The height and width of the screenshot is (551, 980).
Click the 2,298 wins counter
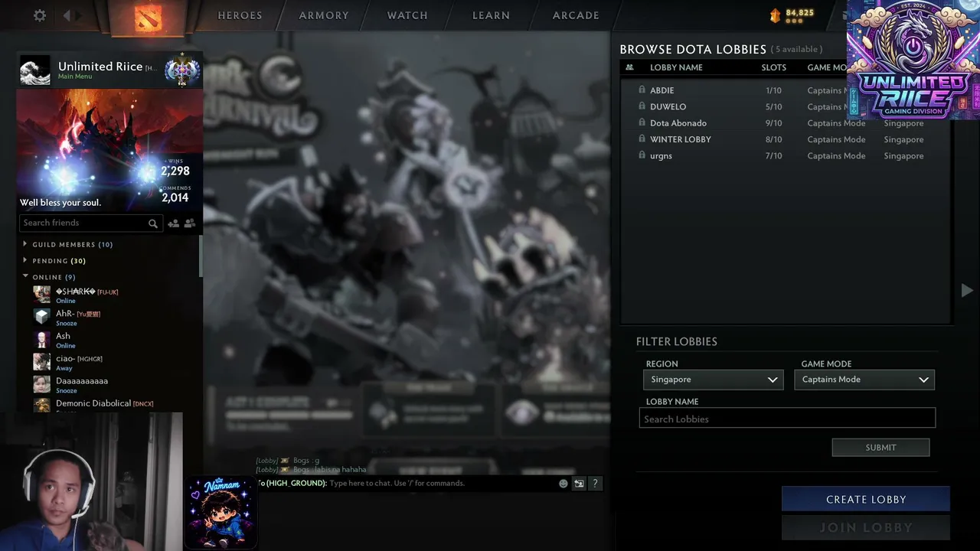175,171
